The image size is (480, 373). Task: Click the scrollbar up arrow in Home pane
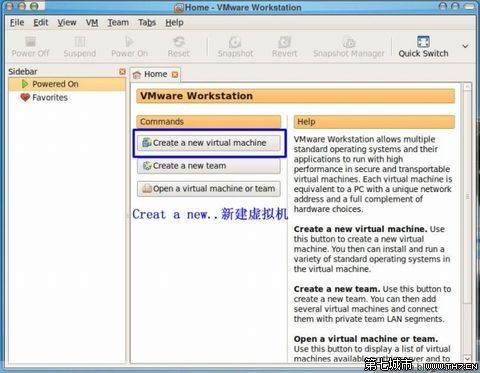tap(467, 87)
